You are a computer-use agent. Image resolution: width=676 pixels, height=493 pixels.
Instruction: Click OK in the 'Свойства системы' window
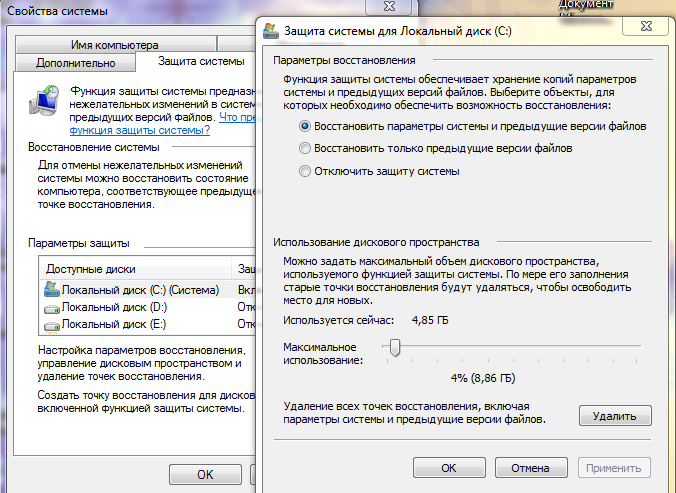(205, 474)
